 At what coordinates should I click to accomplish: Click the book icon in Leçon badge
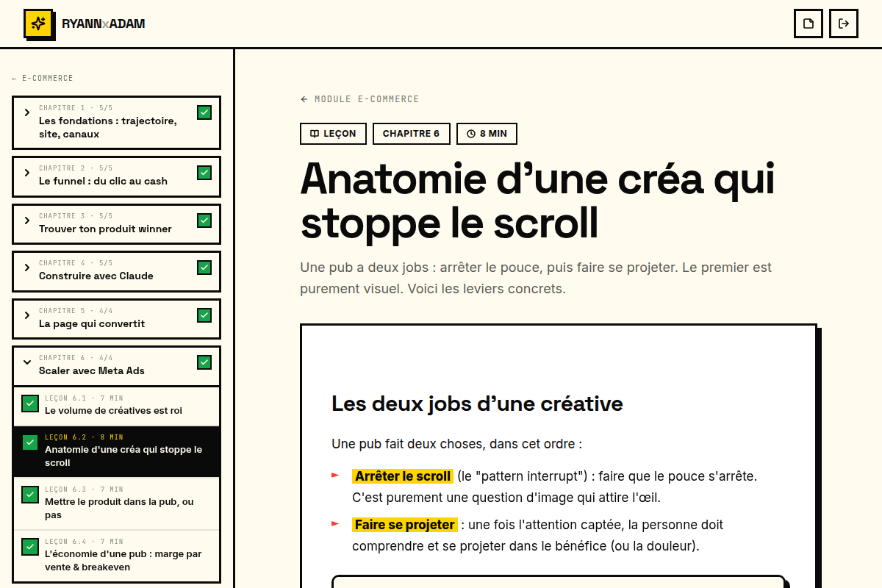[315, 134]
